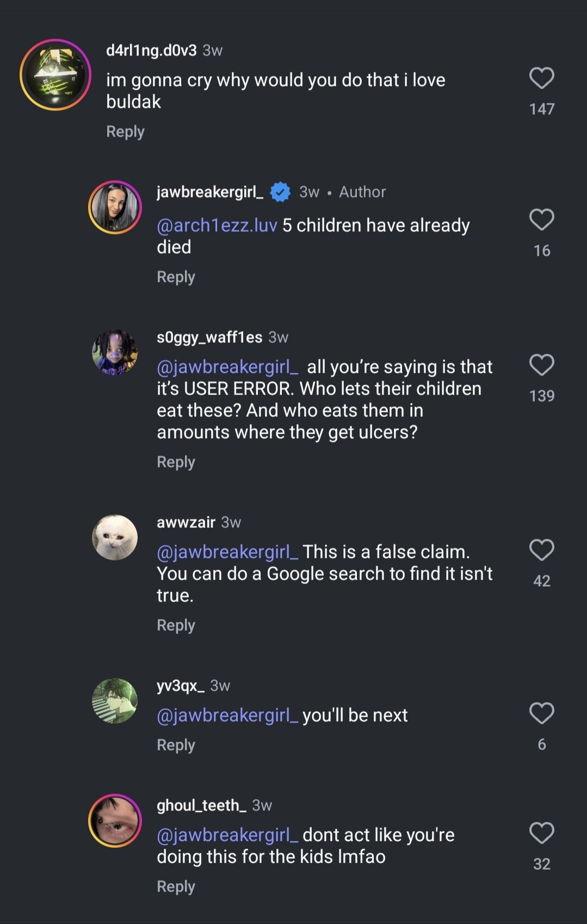Open @jawbreakergirl_ mention in ghoul_teeth_'s reply
The image size is (587, 924).
point(227,835)
